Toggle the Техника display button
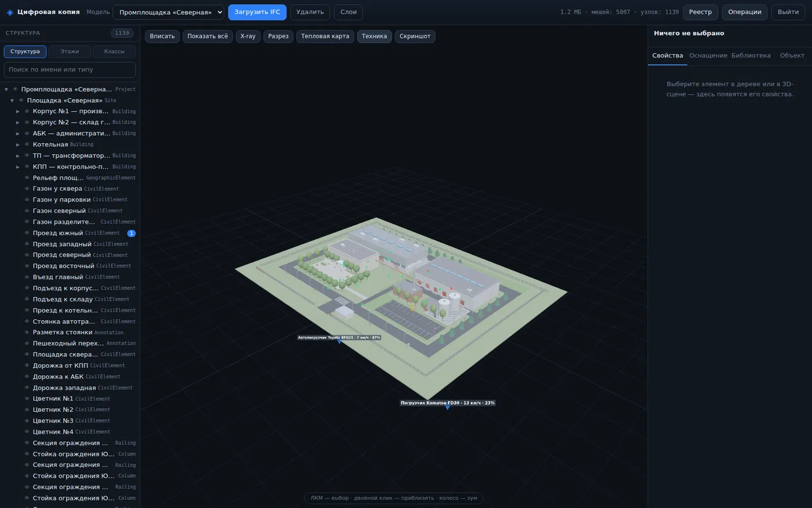Image resolution: width=812 pixels, height=508 pixels. [374, 36]
